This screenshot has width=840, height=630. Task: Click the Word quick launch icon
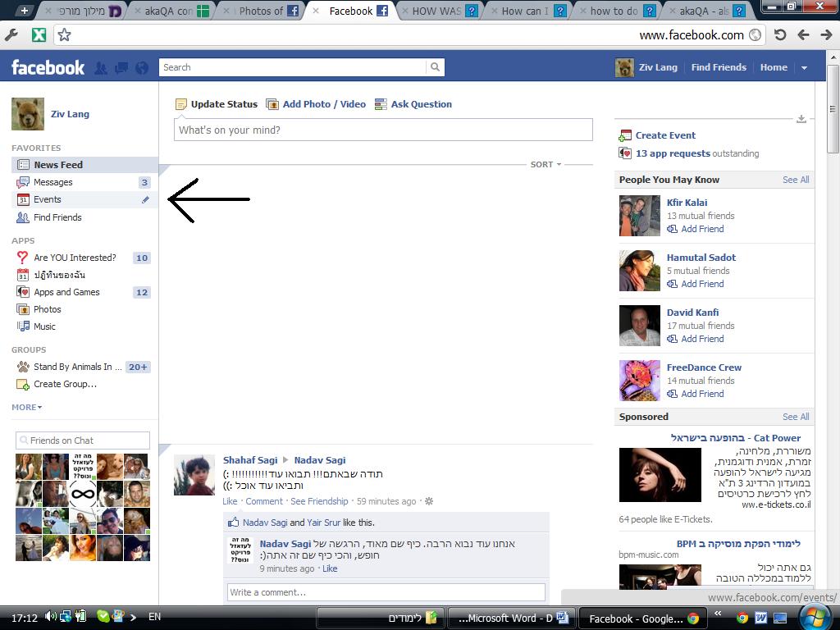(760, 618)
